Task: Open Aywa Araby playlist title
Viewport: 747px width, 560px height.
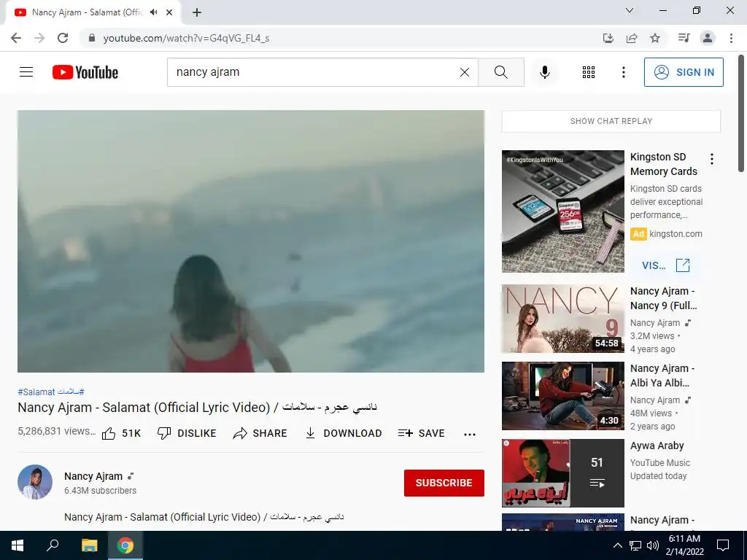Action: [x=657, y=446]
